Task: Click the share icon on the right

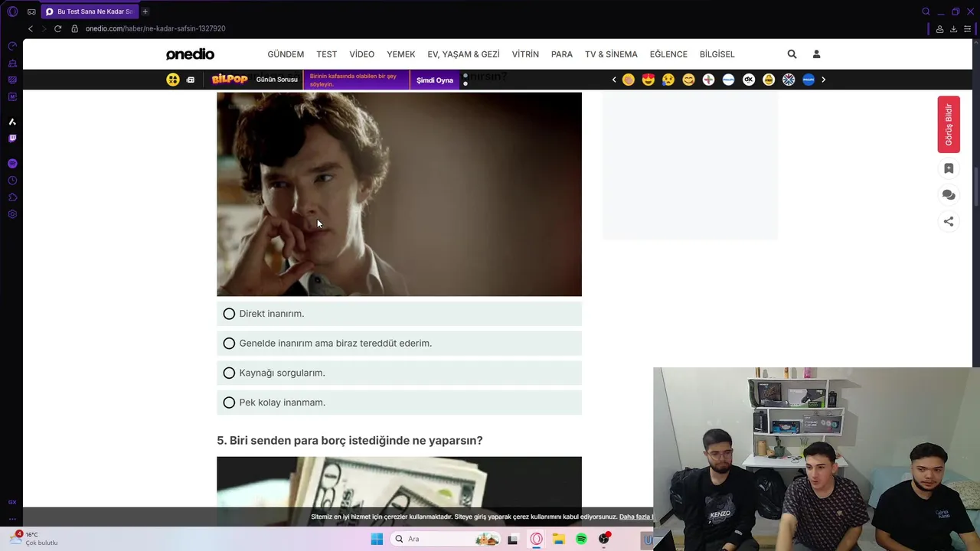Action: [949, 222]
